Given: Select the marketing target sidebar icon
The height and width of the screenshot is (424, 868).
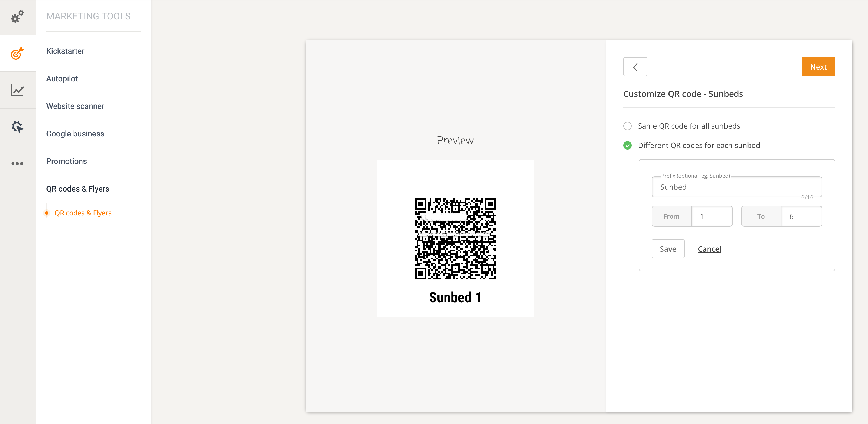Looking at the screenshot, I should [x=17, y=53].
